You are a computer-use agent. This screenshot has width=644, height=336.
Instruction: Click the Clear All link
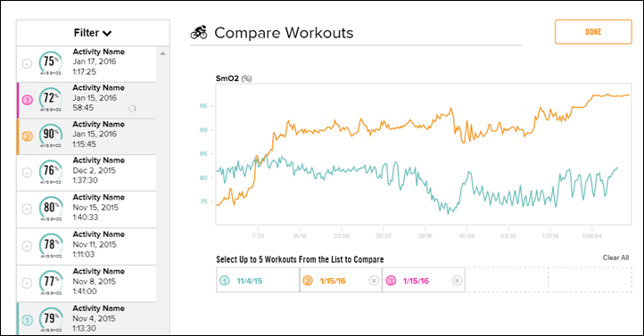[x=615, y=258]
